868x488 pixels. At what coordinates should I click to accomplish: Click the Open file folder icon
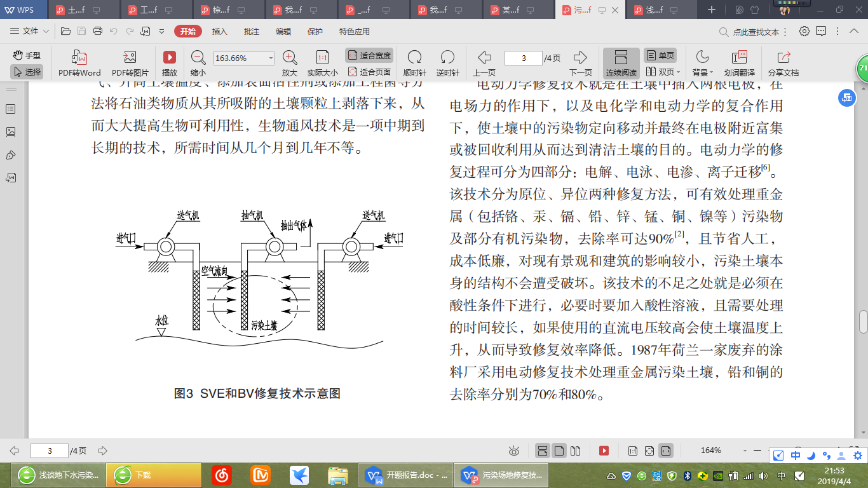[65, 31]
